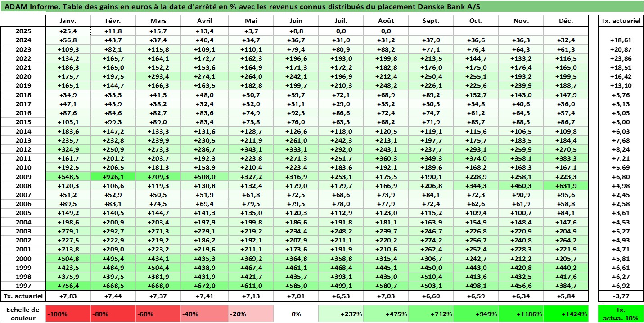Click the '+23,86' actuarial rate for 2022
The height and width of the screenshot is (323, 644).
click(x=621, y=58)
